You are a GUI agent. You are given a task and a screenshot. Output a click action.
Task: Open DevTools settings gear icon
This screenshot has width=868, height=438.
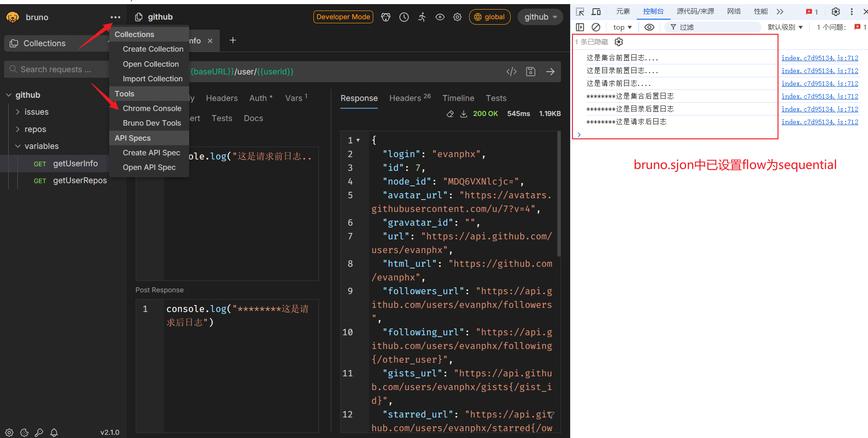pyautogui.click(x=836, y=12)
